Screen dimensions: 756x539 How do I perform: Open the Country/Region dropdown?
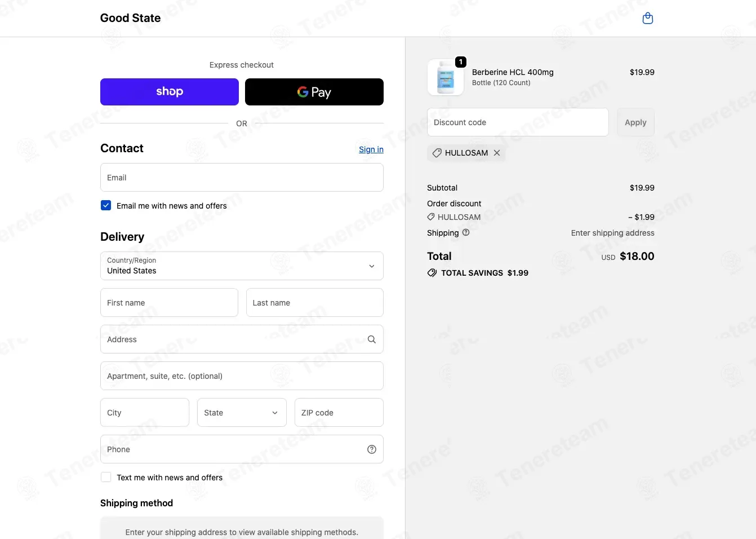[242, 266]
